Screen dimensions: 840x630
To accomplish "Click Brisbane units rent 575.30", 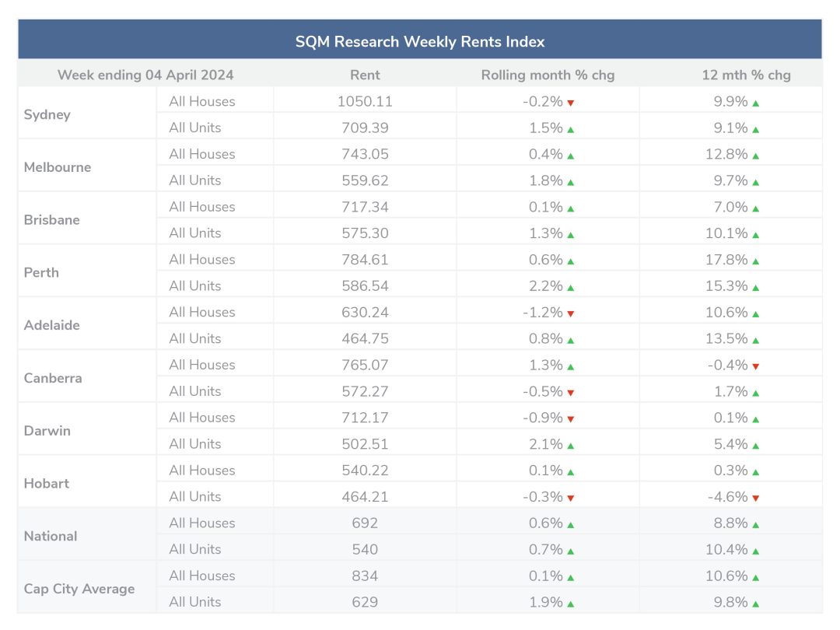I will (x=365, y=233).
